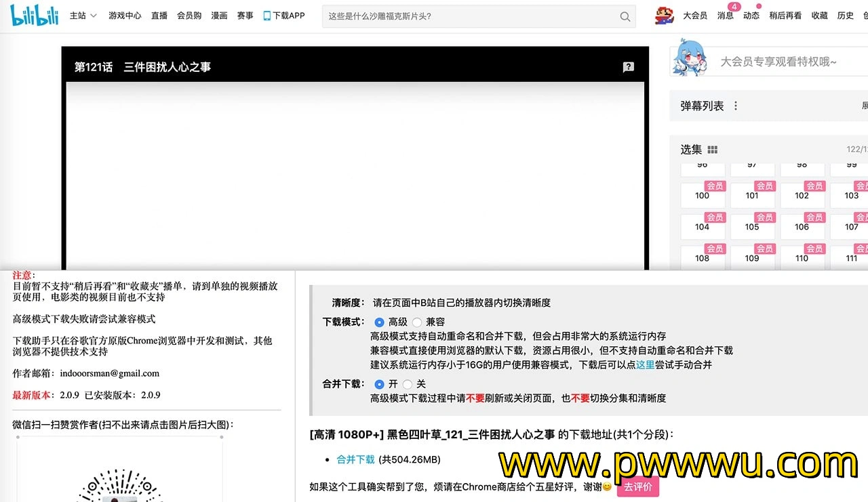868x502 pixels.
Task: Click the search magnifier icon
Action: coord(625,16)
